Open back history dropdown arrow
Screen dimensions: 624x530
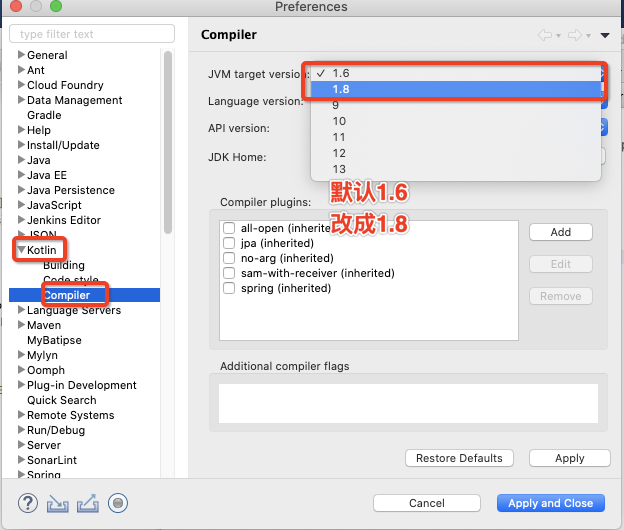click(x=558, y=36)
